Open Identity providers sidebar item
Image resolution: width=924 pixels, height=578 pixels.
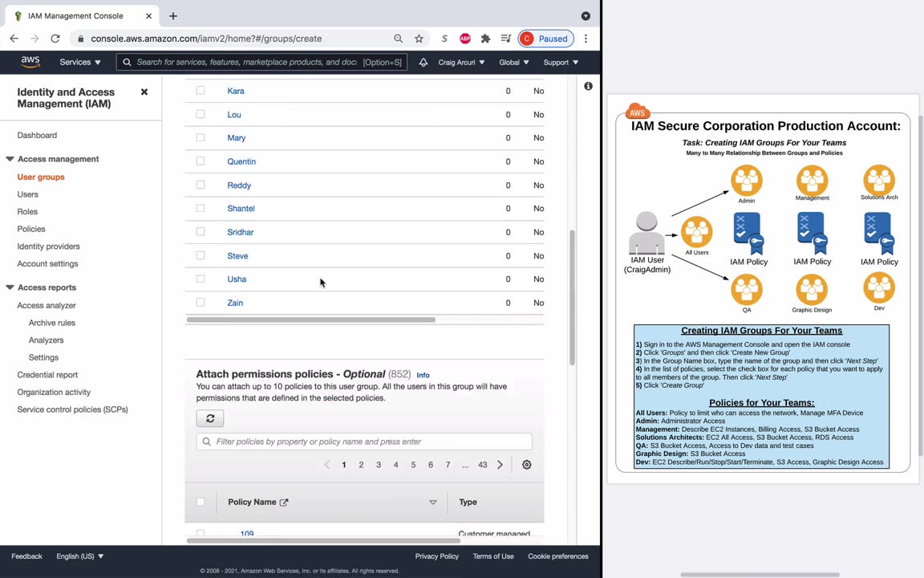click(48, 246)
